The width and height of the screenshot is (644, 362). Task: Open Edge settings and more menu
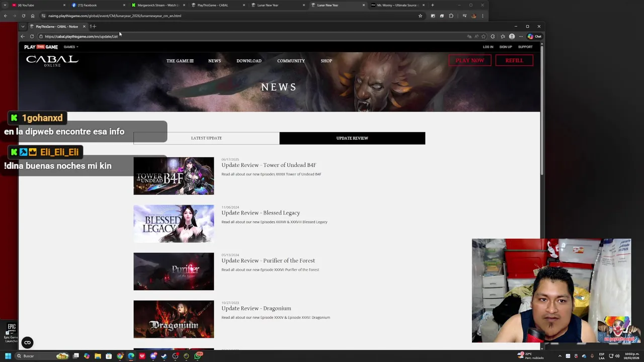tap(521, 36)
